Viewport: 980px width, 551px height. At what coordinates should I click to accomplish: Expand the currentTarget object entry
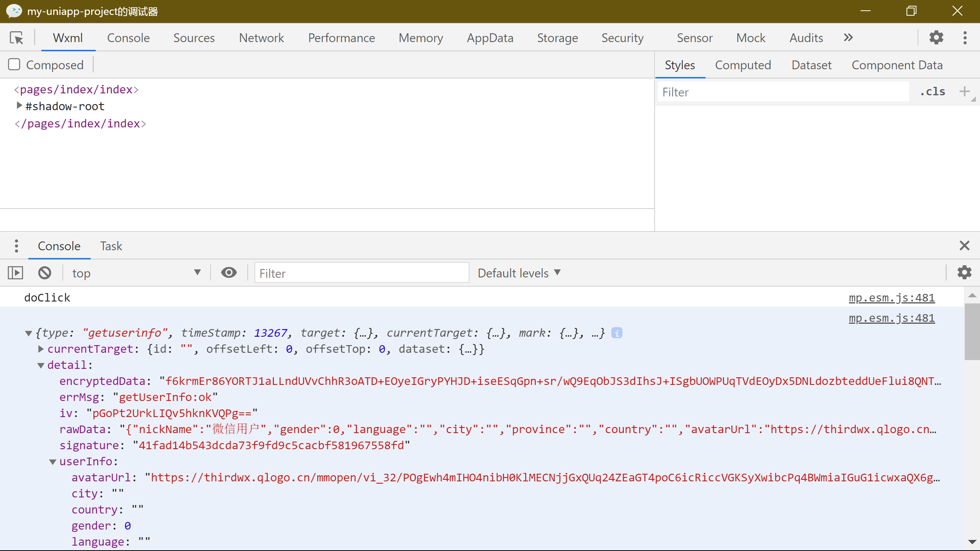(41, 349)
